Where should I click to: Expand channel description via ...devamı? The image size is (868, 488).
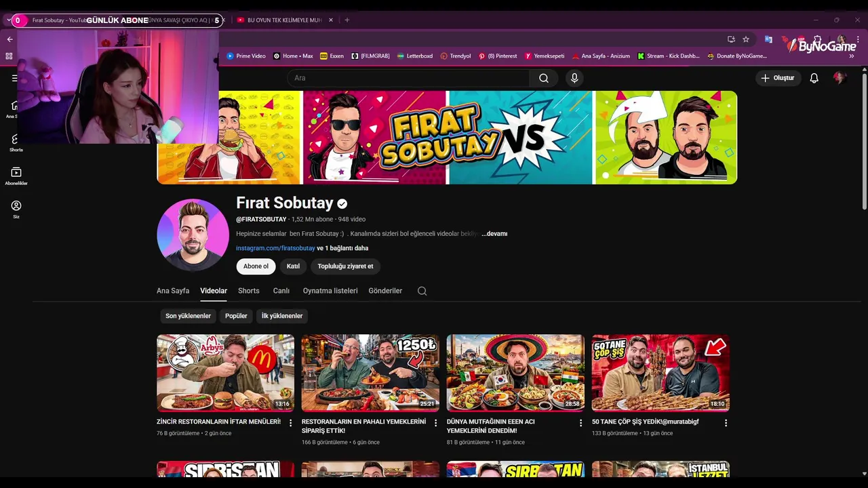[494, 234]
